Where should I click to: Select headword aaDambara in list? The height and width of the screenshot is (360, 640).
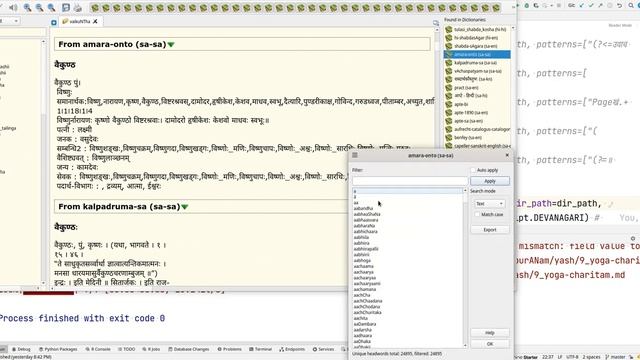pos(365,324)
